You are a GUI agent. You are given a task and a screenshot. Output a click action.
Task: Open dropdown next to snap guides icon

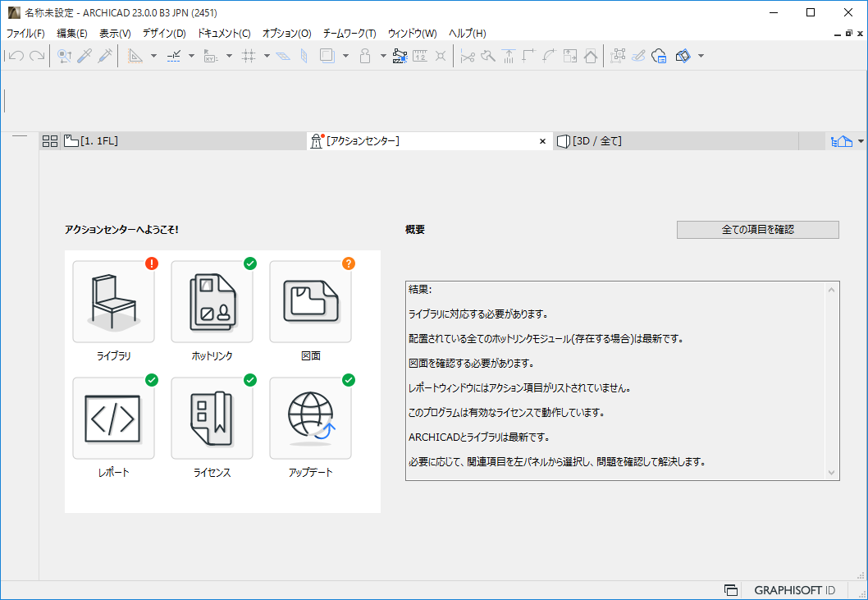pos(191,56)
